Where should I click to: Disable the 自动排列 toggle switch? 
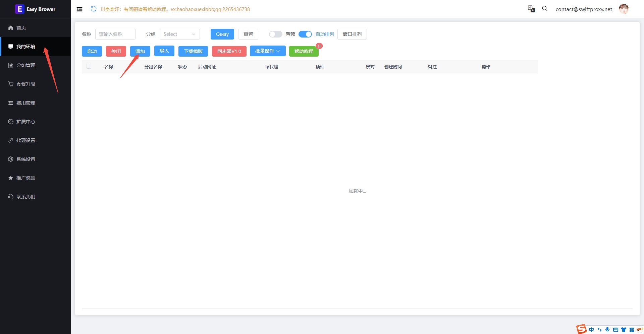pyautogui.click(x=305, y=34)
